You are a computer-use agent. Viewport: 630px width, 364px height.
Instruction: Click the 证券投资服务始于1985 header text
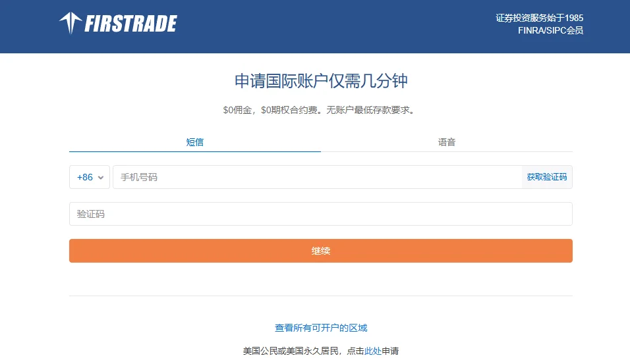pos(539,18)
